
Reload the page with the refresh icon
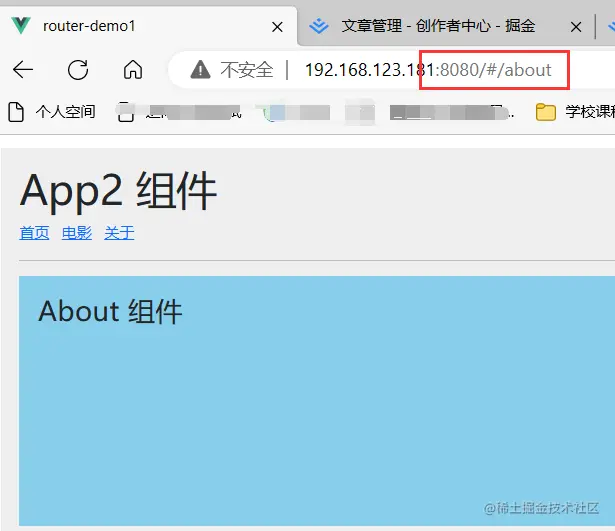(x=78, y=70)
